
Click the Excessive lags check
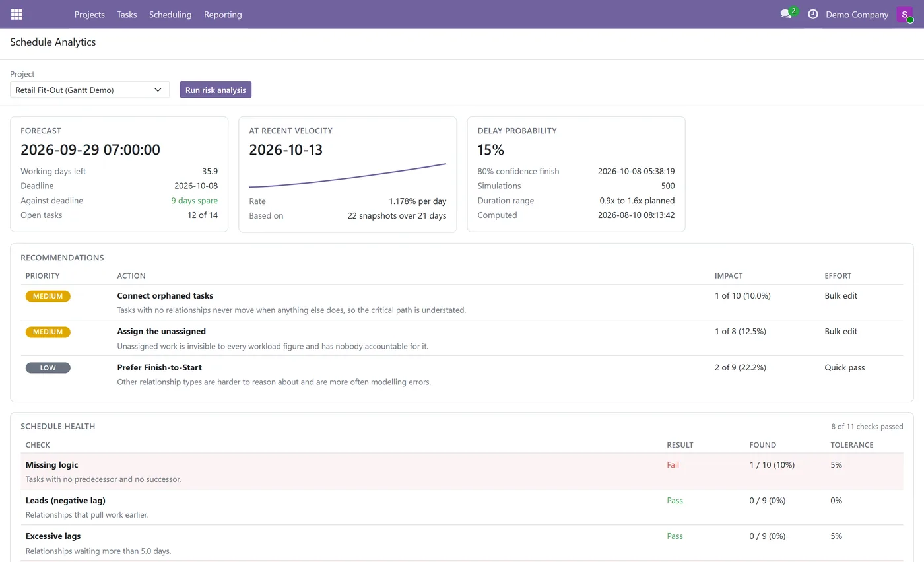pyautogui.click(x=53, y=536)
